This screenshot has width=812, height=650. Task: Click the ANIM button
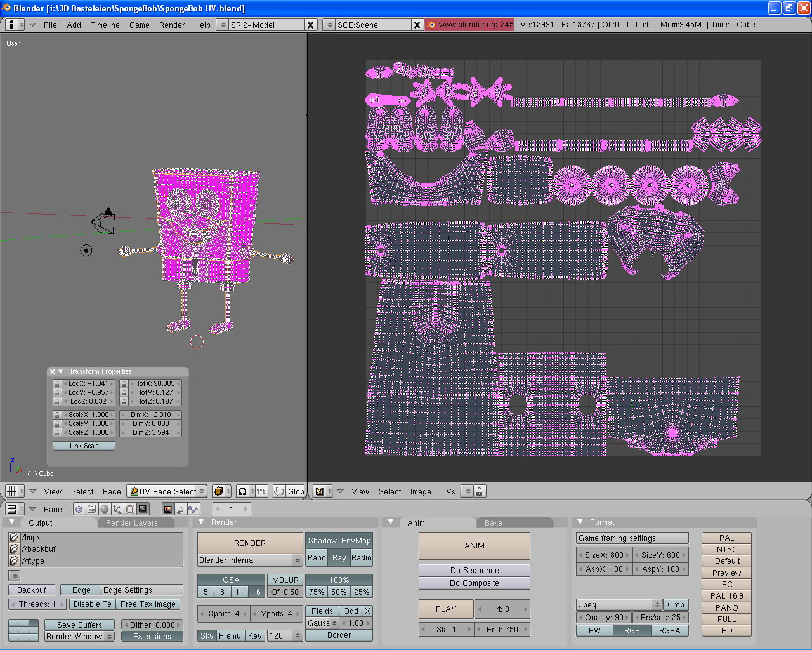tap(474, 546)
